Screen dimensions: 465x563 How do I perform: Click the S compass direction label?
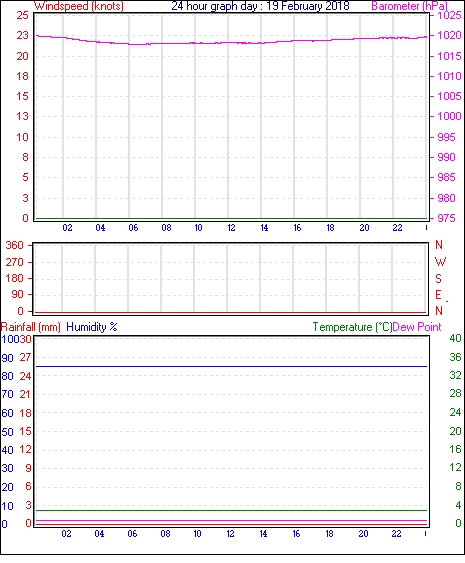pyautogui.click(x=438, y=278)
